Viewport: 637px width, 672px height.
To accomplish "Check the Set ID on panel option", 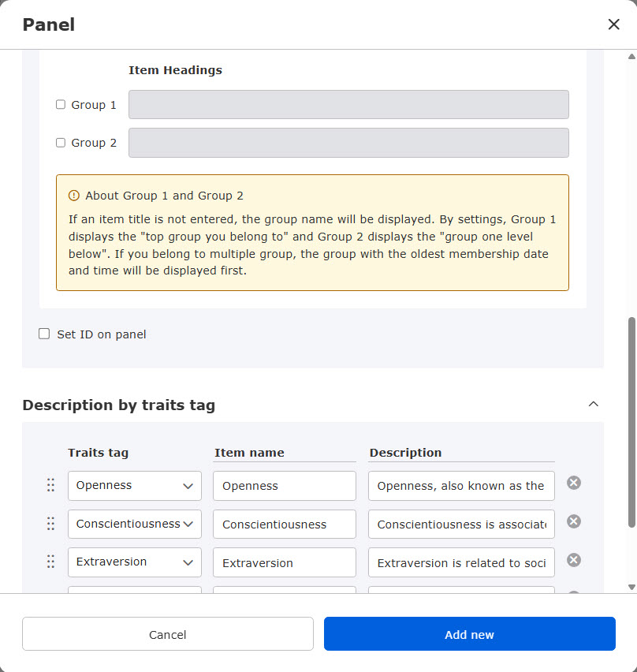I will [x=44, y=334].
